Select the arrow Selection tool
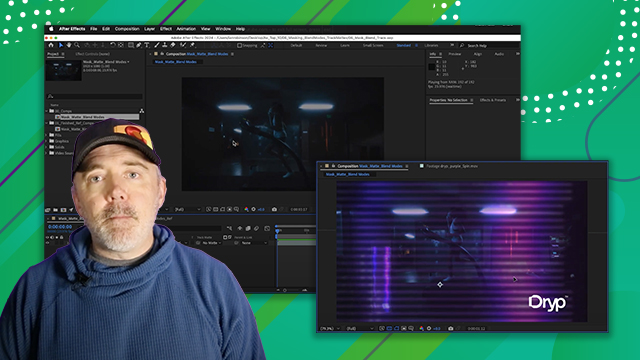The image size is (640, 360). [x=61, y=45]
